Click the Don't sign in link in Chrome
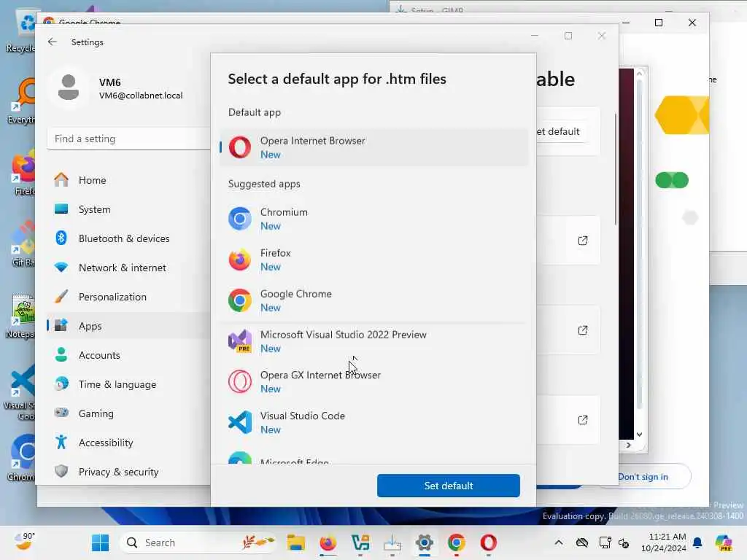Image resolution: width=747 pixels, height=560 pixels. [643, 477]
